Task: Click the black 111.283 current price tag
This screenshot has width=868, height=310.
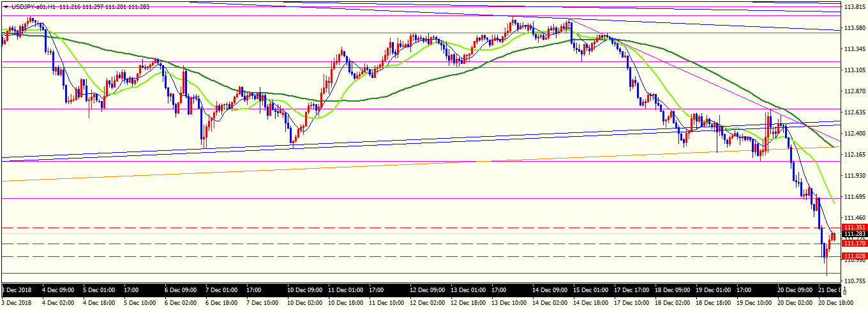Action: coord(855,234)
